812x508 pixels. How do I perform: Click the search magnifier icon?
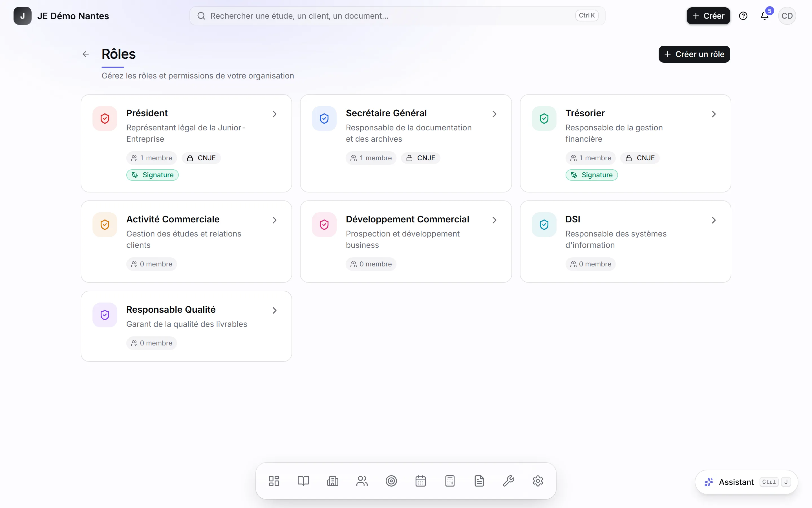pyautogui.click(x=201, y=16)
